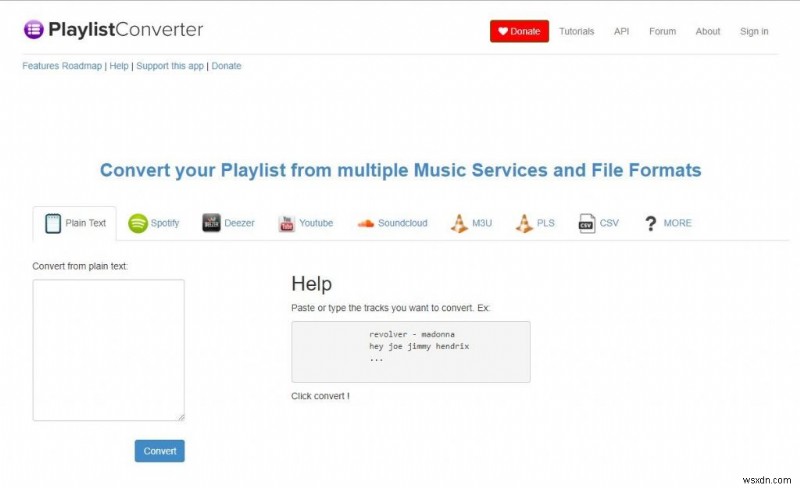Screen dimensions: 800x488
Task: Open the Deezer tab label
Action: tap(239, 223)
